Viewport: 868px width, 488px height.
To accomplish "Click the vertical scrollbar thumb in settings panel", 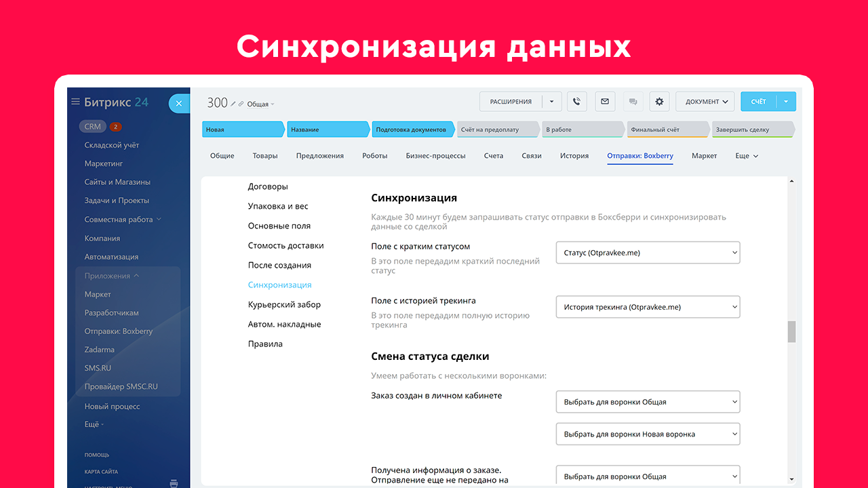I will [791, 332].
